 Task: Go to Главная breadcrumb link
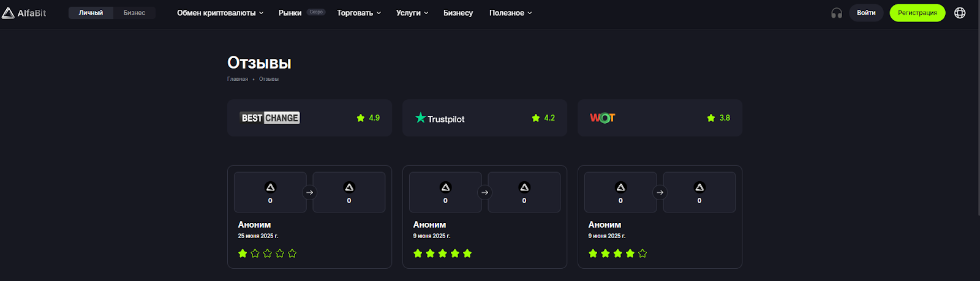(x=238, y=79)
